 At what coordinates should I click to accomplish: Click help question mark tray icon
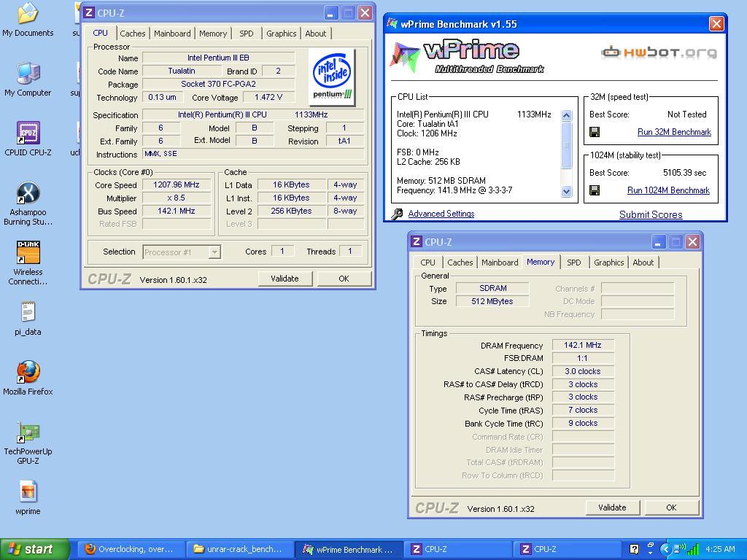[x=634, y=549]
